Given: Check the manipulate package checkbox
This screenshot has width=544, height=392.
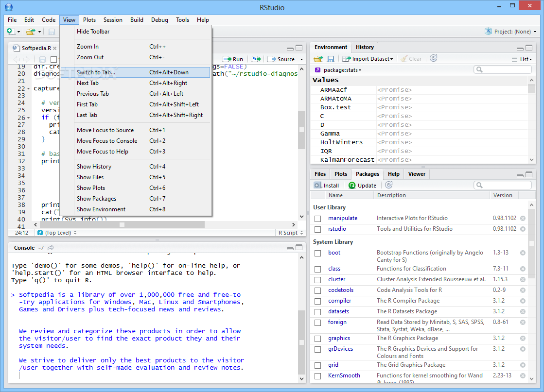Looking at the screenshot, I should tap(317, 219).
